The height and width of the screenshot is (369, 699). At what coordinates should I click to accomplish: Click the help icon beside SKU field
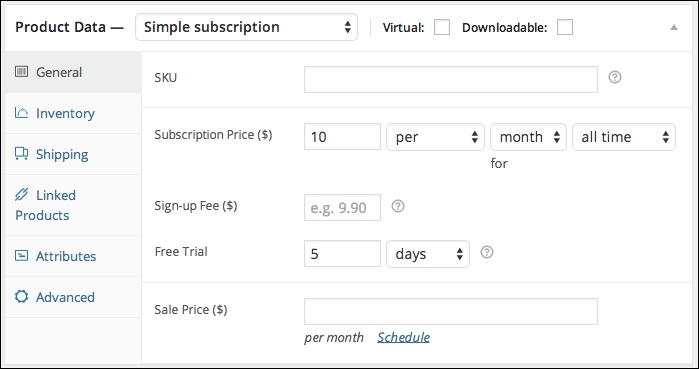tap(615, 78)
